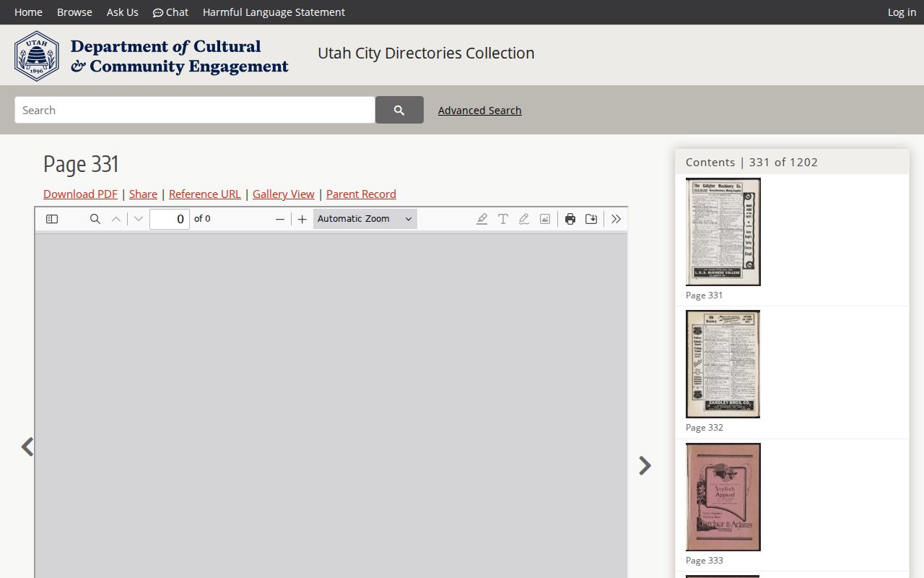Select the Page 332 thumbnail

coord(723,364)
